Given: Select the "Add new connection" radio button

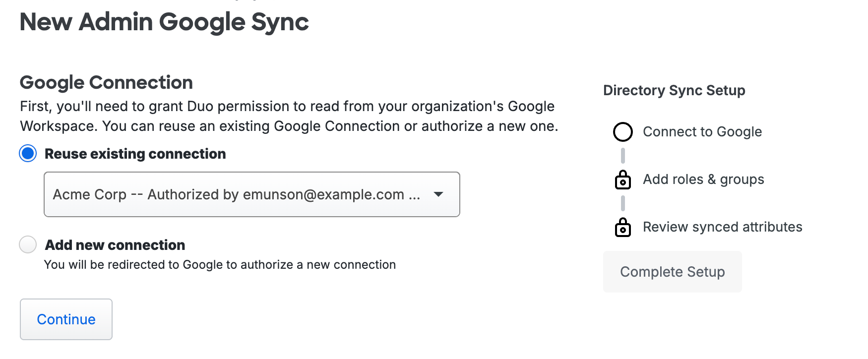Looking at the screenshot, I should pos(28,244).
